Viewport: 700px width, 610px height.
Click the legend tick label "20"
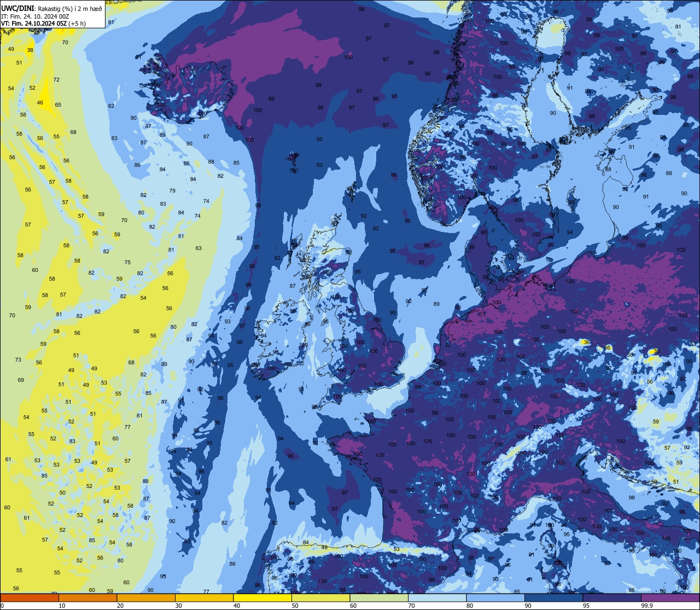click(x=120, y=606)
